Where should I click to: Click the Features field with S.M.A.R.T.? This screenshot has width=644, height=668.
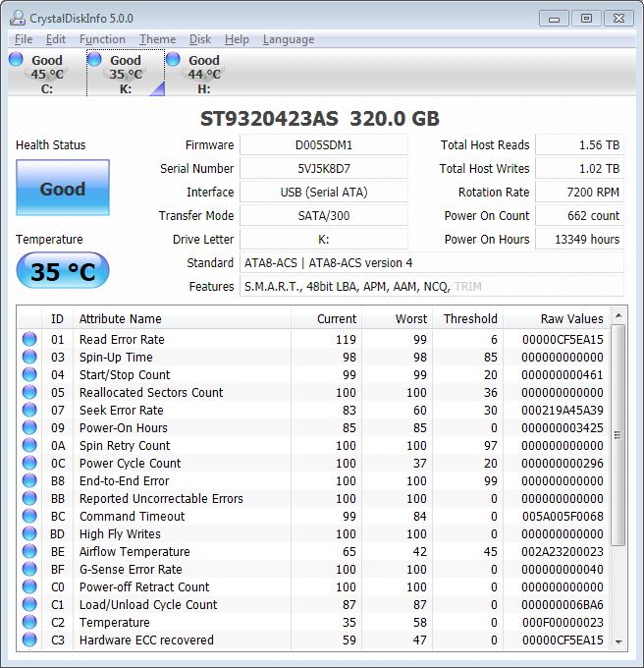(x=432, y=287)
